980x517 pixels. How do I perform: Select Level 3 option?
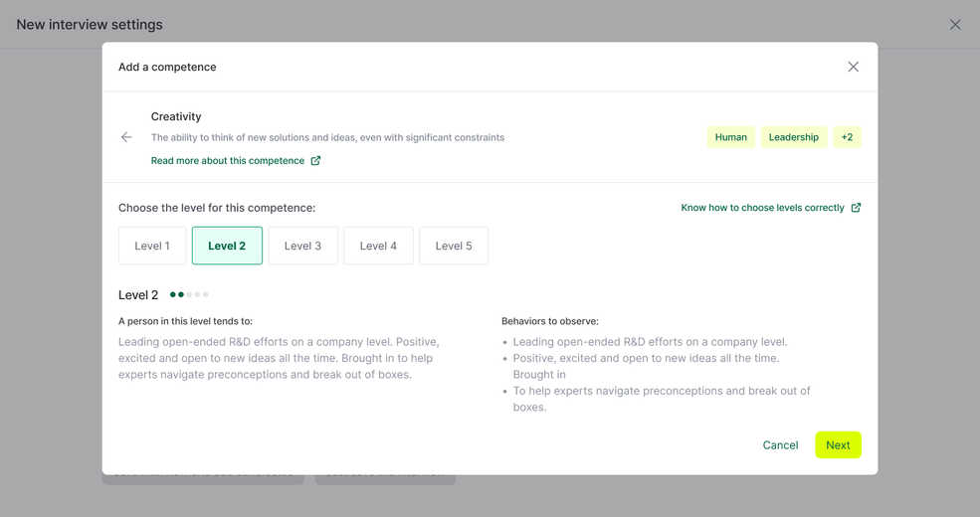coord(303,246)
